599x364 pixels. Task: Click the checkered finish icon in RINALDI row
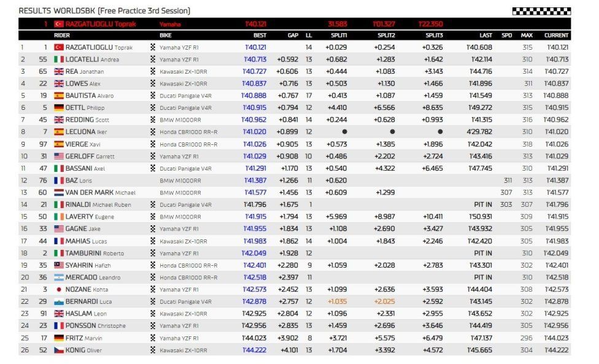click(153, 205)
